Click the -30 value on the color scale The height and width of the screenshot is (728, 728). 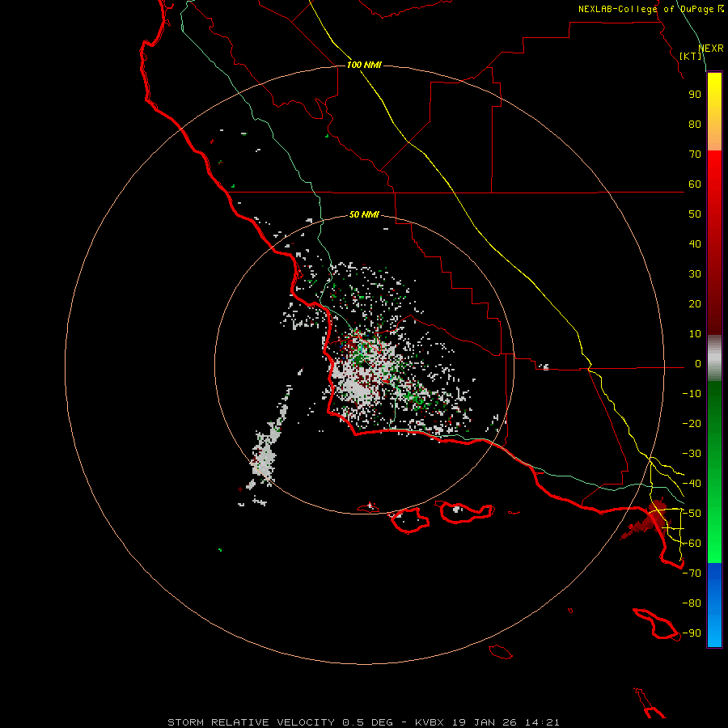click(692, 454)
